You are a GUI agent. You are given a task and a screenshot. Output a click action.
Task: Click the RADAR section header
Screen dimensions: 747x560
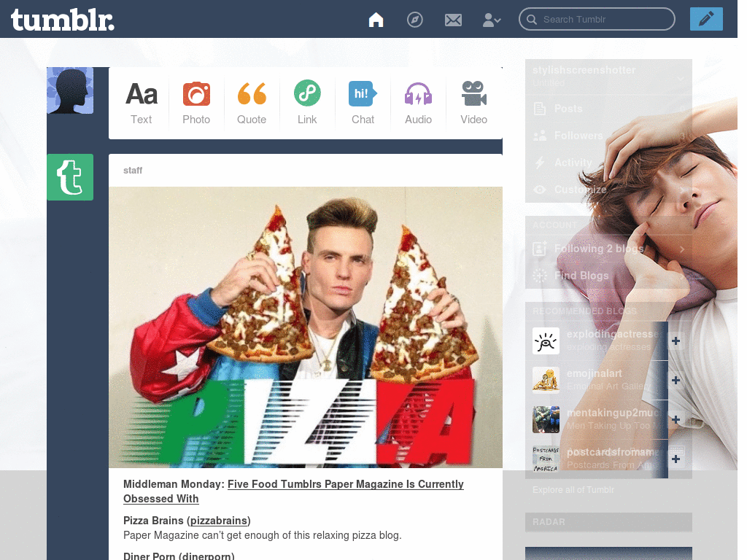(608, 522)
